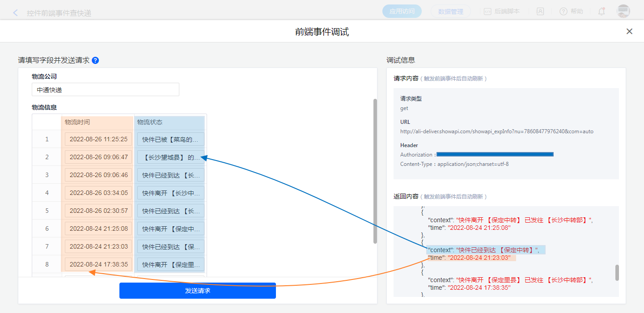Select the 数据管理 button
The height and width of the screenshot is (313, 644).
pyautogui.click(x=450, y=12)
